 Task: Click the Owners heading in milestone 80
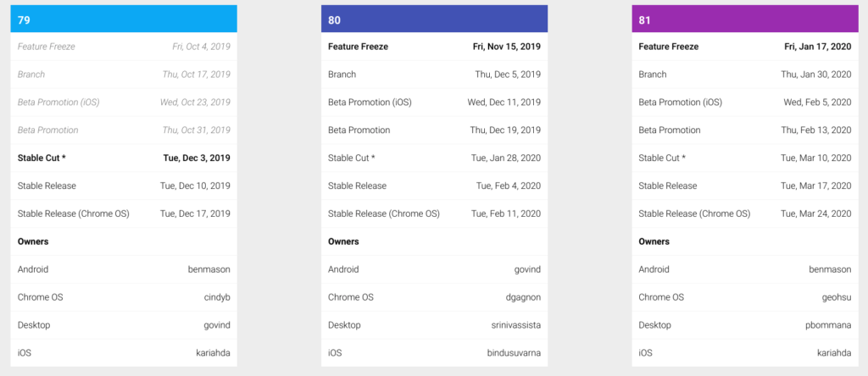(x=343, y=241)
